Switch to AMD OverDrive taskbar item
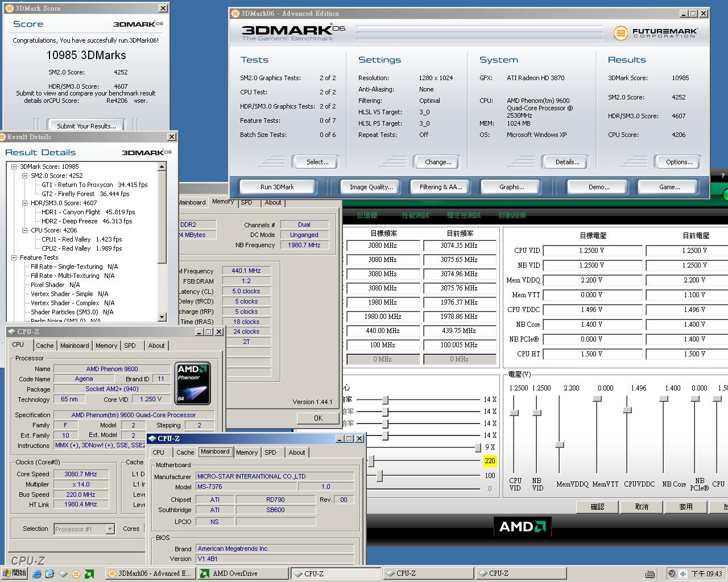The image size is (728, 582). [242, 573]
